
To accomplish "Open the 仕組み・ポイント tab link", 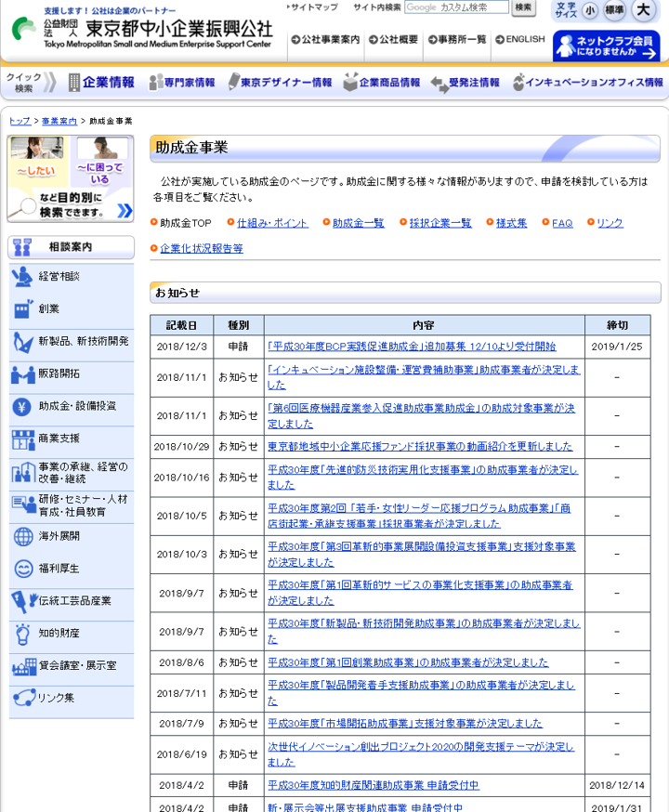I will (x=272, y=223).
